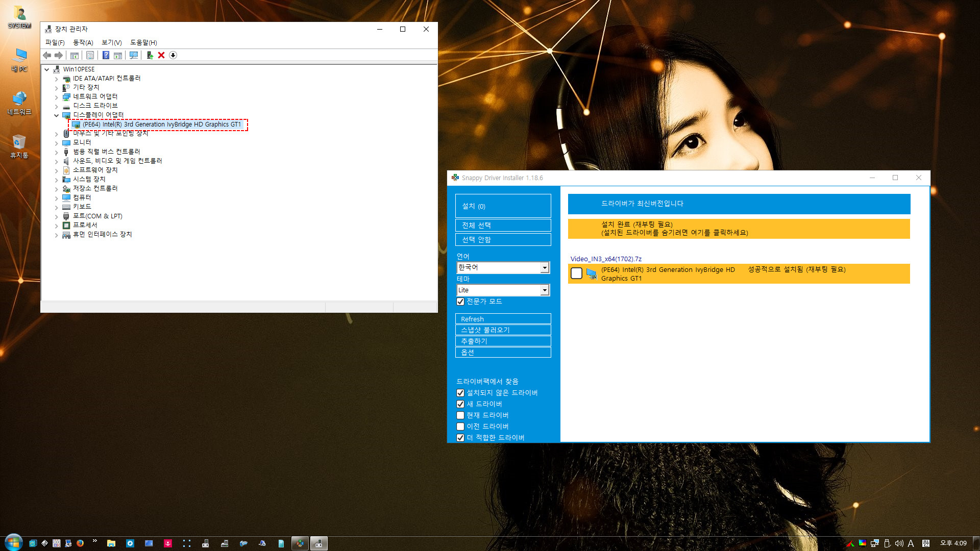This screenshot has height=551, width=980.
Task: Check the IvyBridge HD Graphics driver checkbox
Action: tap(576, 273)
